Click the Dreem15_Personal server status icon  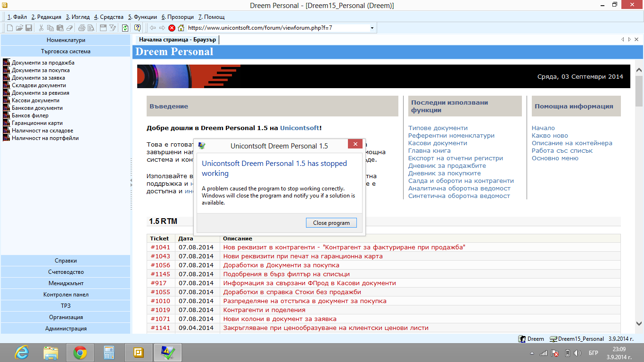(x=553, y=339)
